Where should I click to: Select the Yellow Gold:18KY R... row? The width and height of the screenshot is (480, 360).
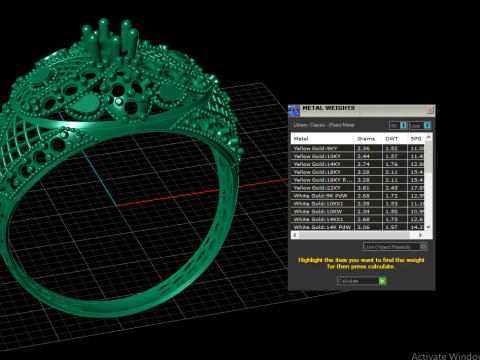(358, 180)
